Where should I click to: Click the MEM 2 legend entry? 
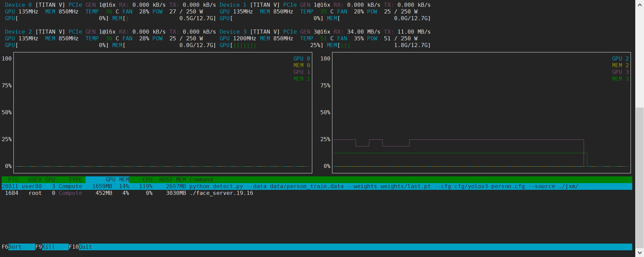[620, 66]
